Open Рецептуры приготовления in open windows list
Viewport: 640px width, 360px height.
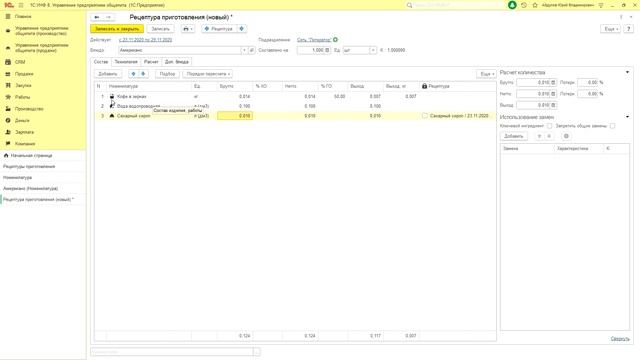pyautogui.click(x=29, y=167)
